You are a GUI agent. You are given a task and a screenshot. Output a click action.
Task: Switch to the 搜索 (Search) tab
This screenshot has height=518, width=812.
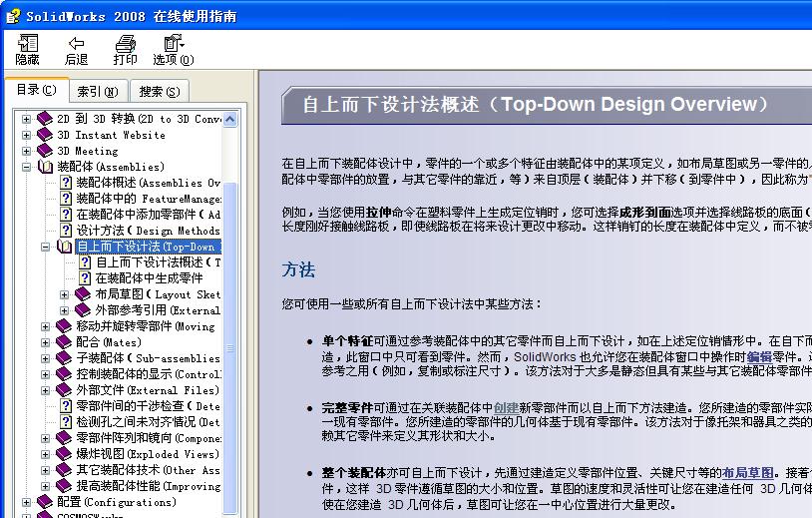[160, 92]
